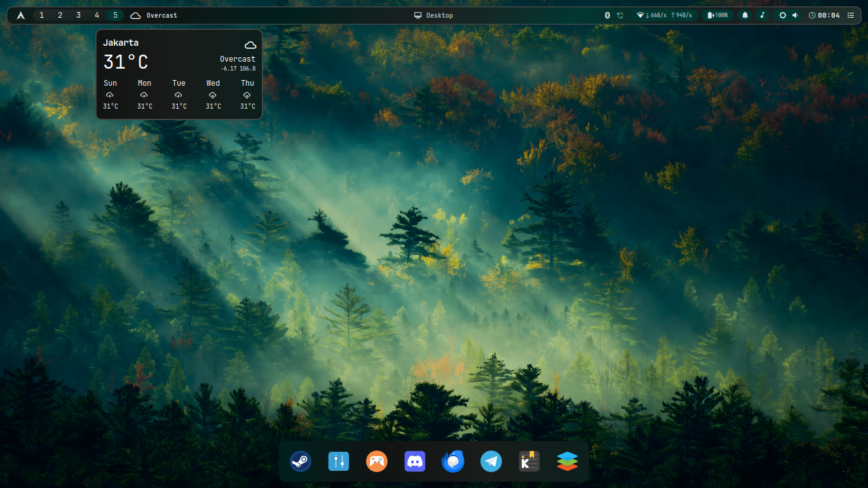Click the cloud weather icon in top bar
Screen dimensions: 868x488
[135, 15]
